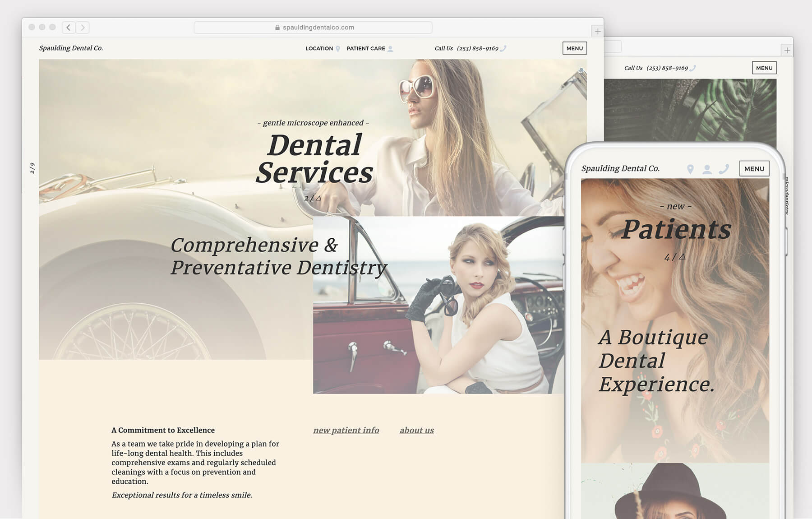
Task: Click the lock icon in the address bar
Action: [277, 28]
